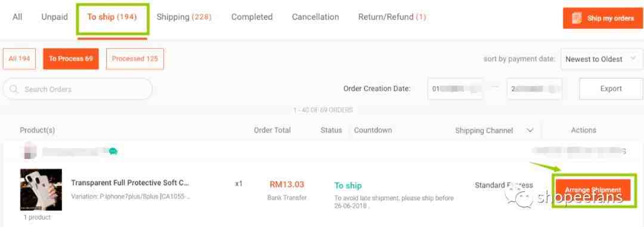Click the chat bubble icon beside buyer name
The width and height of the screenshot is (644, 227).
tap(113, 151)
